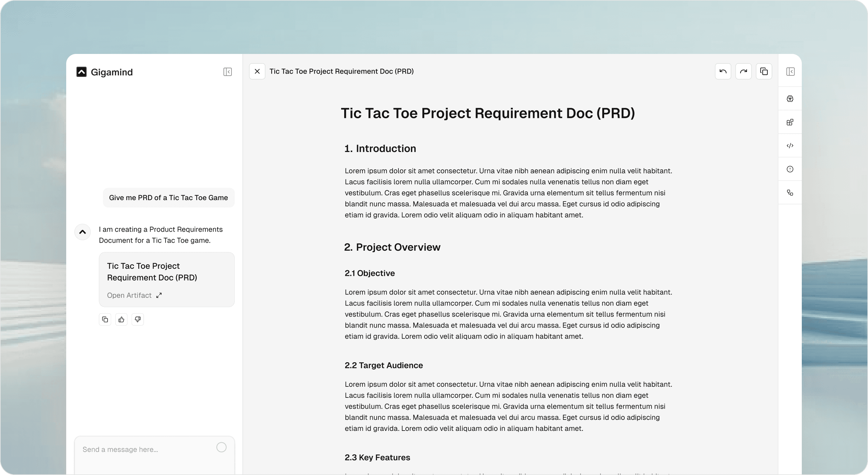This screenshot has width=868, height=475.
Task: Collapse the right sidebar panel
Action: click(x=790, y=71)
